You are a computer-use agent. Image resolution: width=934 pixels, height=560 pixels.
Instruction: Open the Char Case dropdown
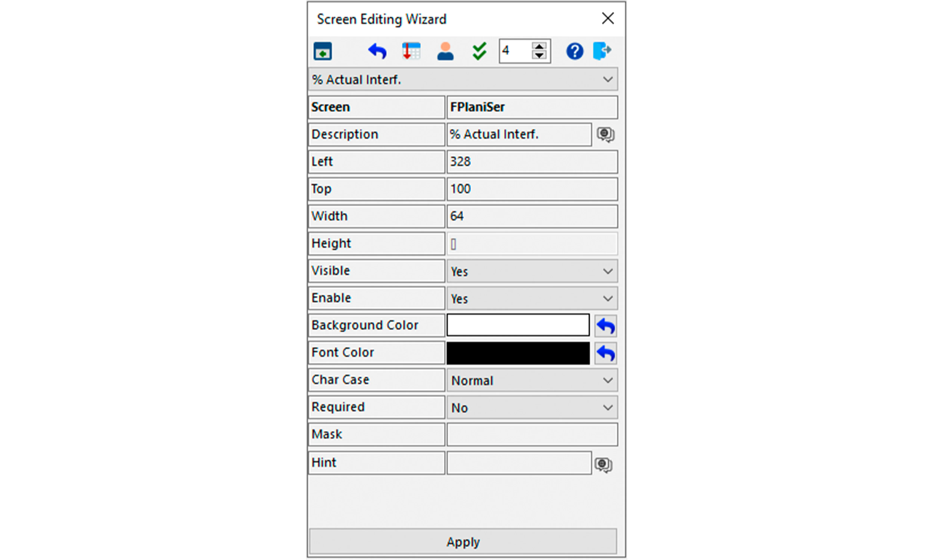(607, 380)
